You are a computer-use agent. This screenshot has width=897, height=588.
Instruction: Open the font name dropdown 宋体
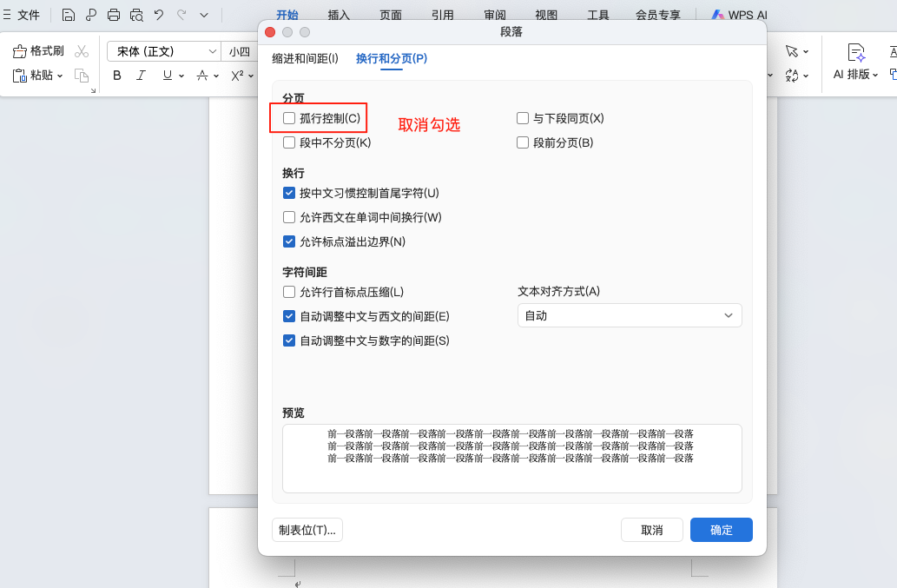pyautogui.click(x=163, y=50)
